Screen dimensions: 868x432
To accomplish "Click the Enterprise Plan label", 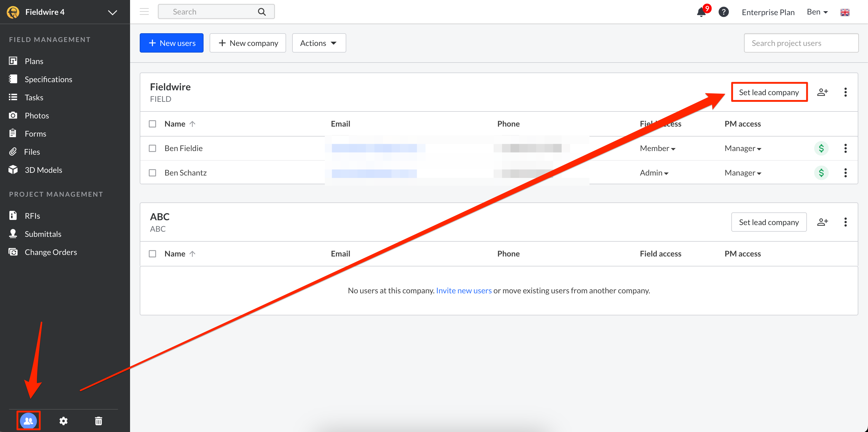I will (x=768, y=12).
